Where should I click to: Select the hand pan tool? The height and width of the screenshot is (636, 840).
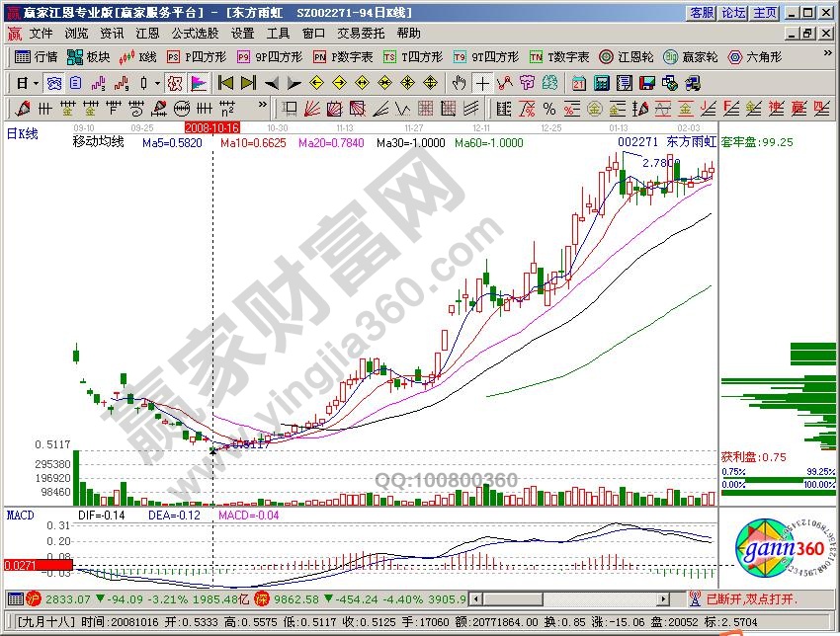pos(460,83)
